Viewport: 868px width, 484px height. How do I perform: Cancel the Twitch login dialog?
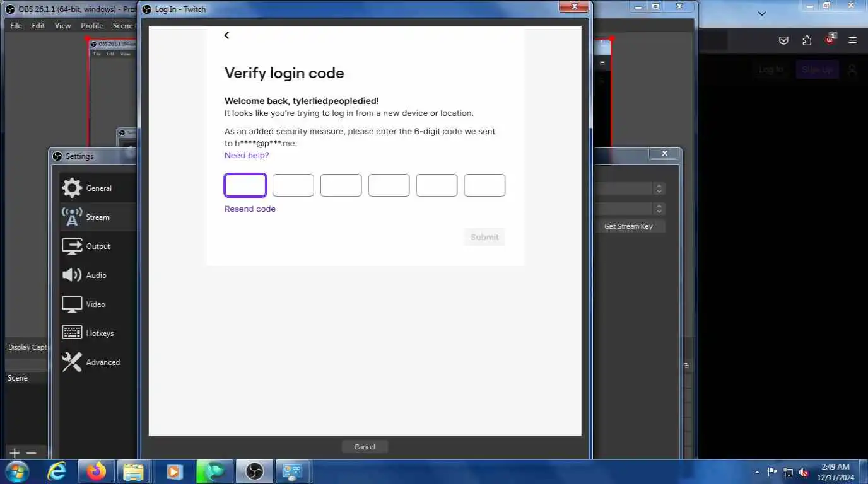[x=365, y=447]
